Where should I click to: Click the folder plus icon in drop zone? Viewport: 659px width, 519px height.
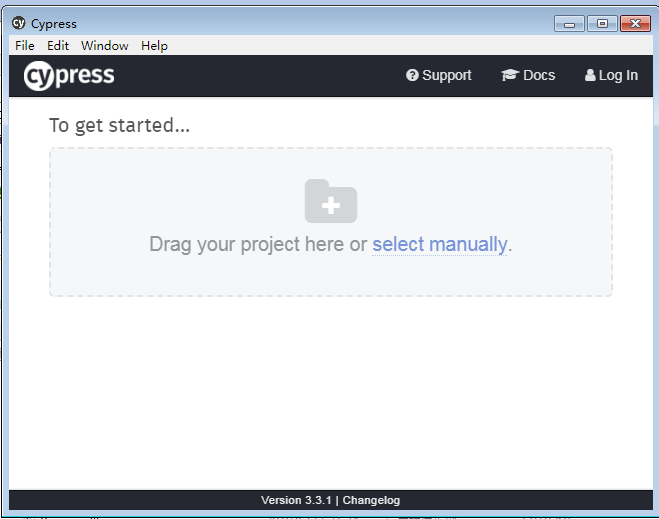(x=331, y=201)
